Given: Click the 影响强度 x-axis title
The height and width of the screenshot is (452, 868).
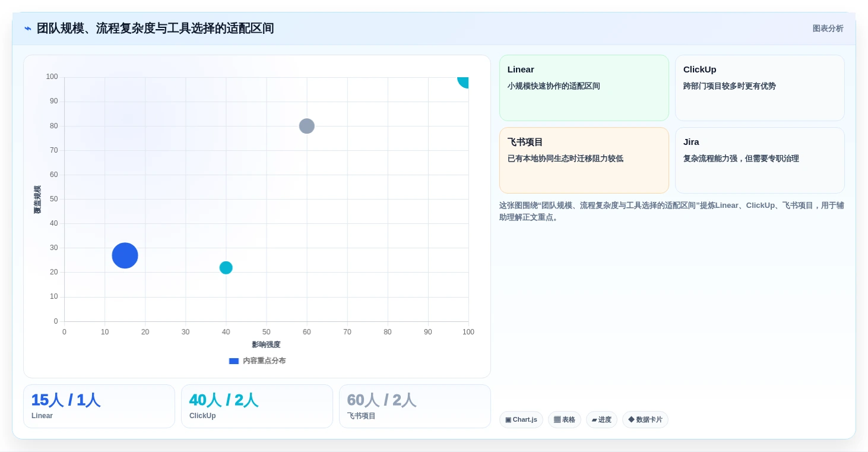Looking at the screenshot, I should pyautogui.click(x=266, y=344).
